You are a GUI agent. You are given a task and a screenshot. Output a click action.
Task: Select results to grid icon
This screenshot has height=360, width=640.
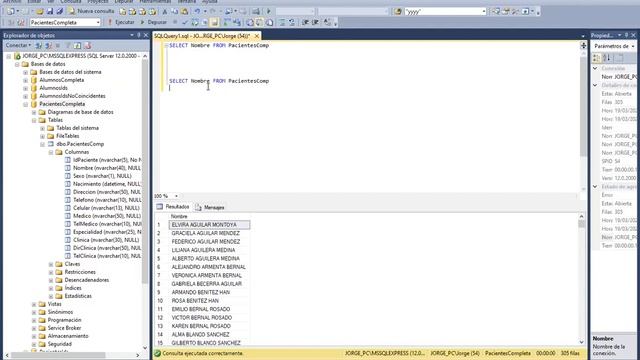260,22
